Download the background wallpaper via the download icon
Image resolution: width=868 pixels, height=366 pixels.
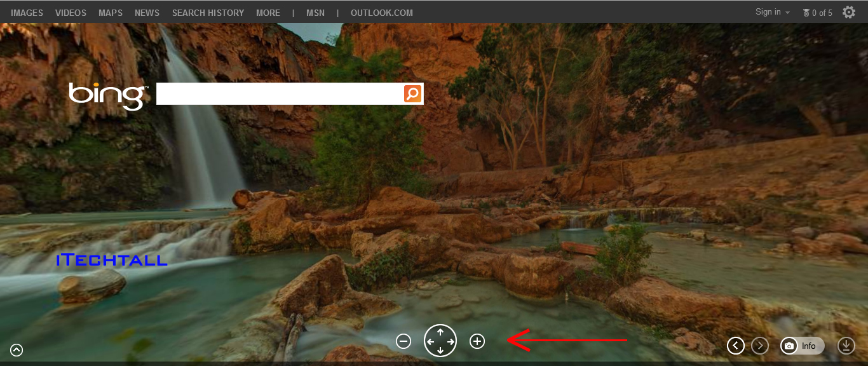click(846, 346)
